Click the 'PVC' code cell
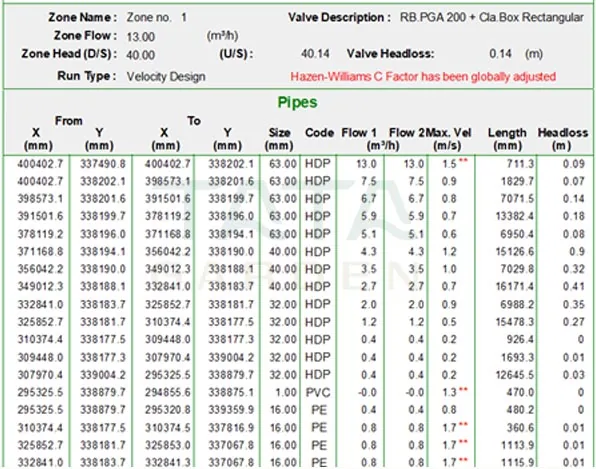596x469 pixels. (x=318, y=392)
